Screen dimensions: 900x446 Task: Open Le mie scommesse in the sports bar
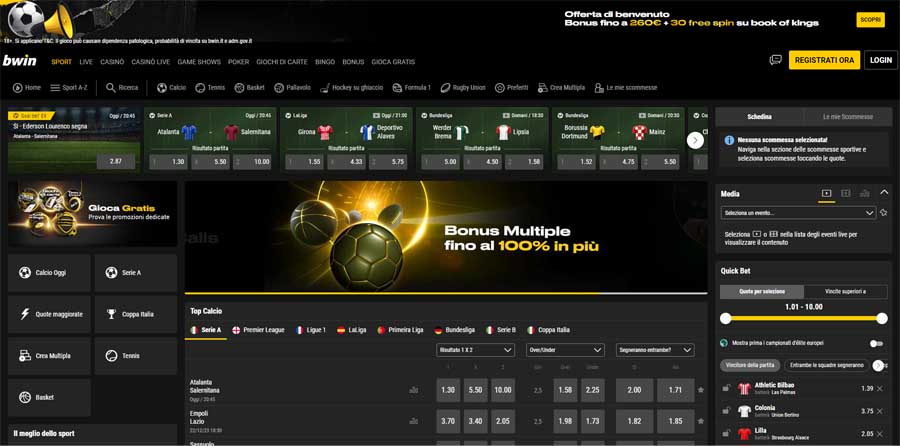626,88
